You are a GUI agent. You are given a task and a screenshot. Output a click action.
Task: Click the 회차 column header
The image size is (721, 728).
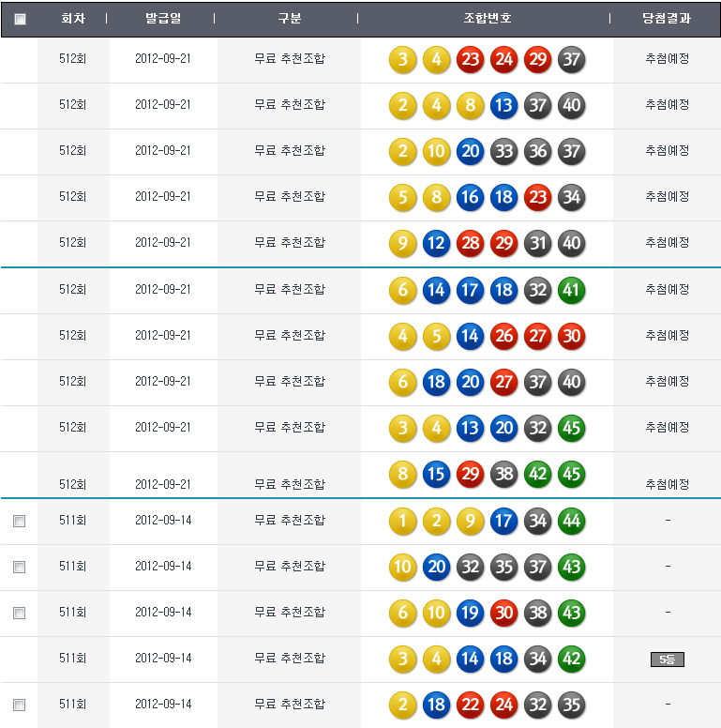(72, 19)
